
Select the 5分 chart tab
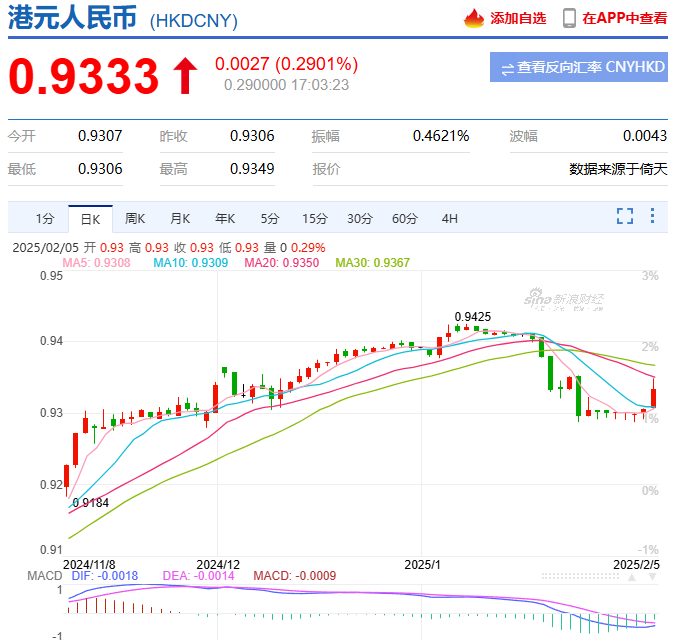270,218
